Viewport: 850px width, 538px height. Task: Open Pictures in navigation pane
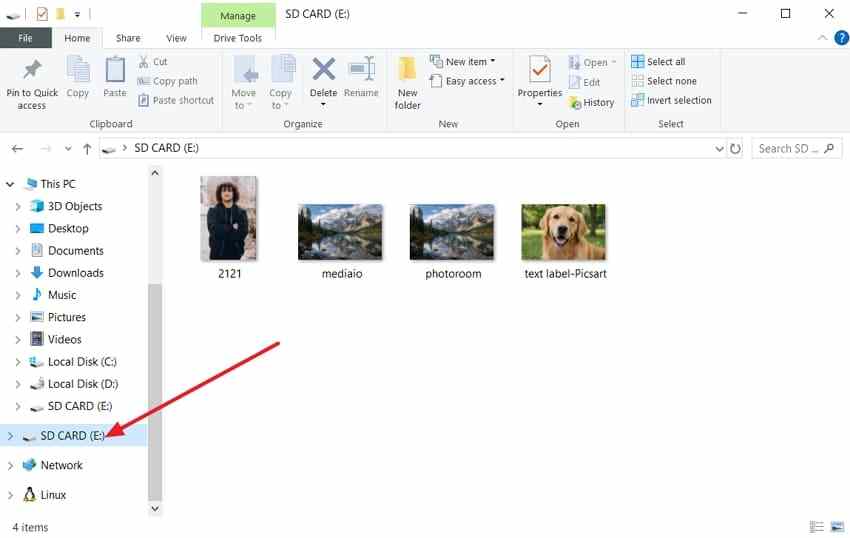click(x=66, y=317)
